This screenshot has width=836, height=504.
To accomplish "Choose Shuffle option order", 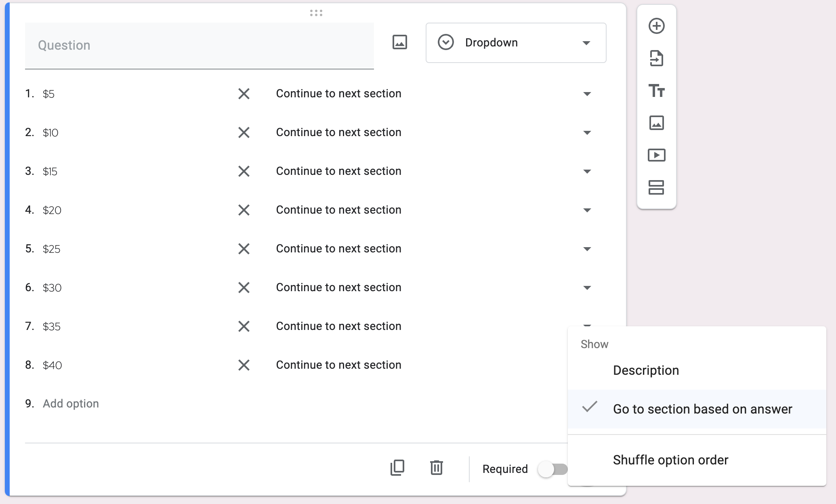I will click(697, 460).
